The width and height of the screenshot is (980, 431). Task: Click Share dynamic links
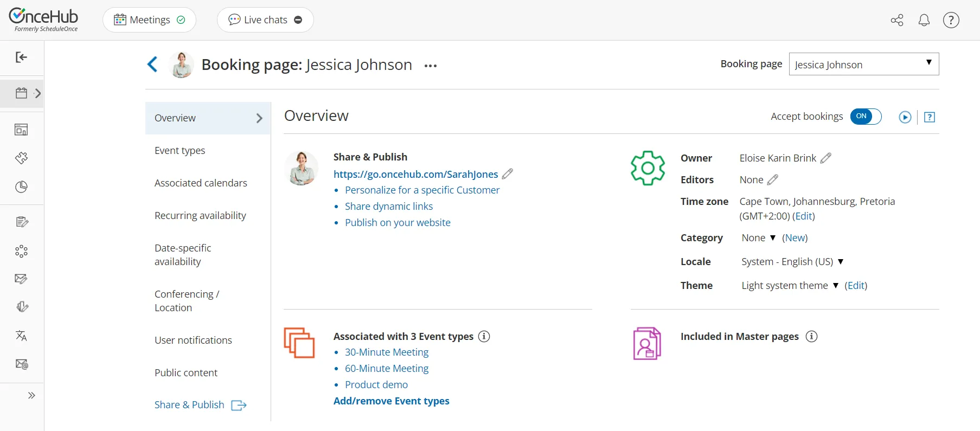click(x=389, y=207)
